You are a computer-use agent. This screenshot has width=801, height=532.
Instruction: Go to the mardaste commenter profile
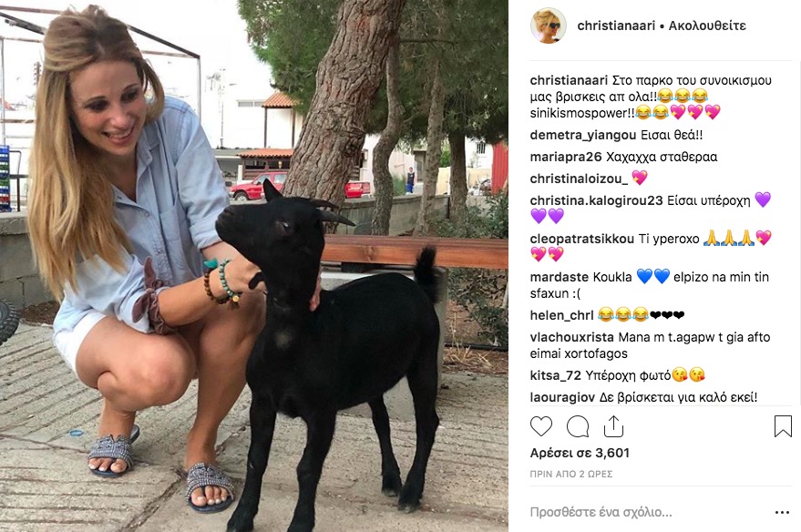(560, 277)
